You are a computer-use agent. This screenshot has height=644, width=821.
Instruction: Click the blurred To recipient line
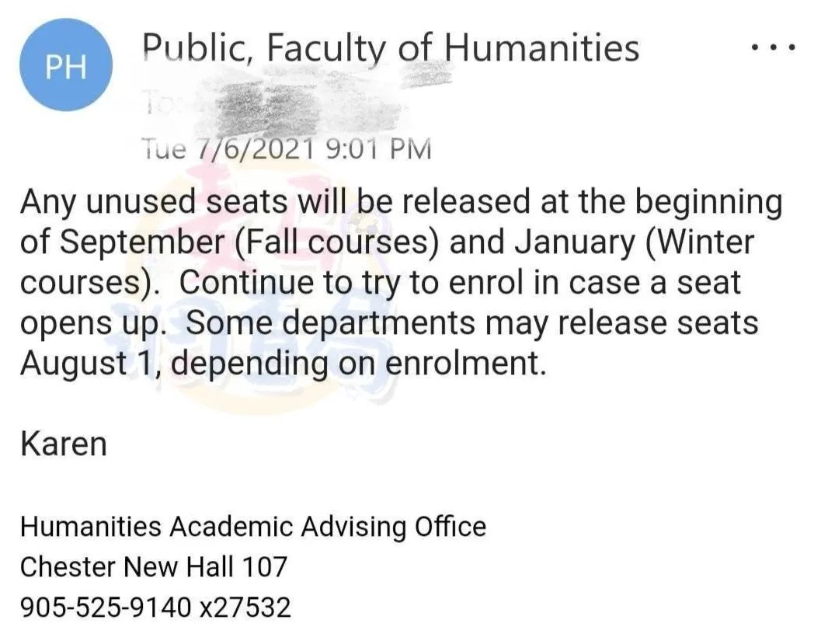(x=273, y=109)
